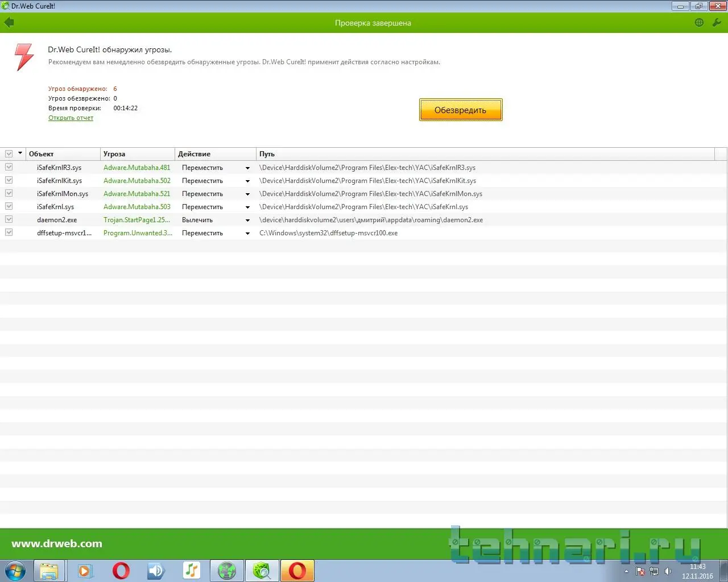Viewport: 728px width, 582px height.
Task: Toggle the select-all checkbox in the table header
Action: tap(9, 154)
